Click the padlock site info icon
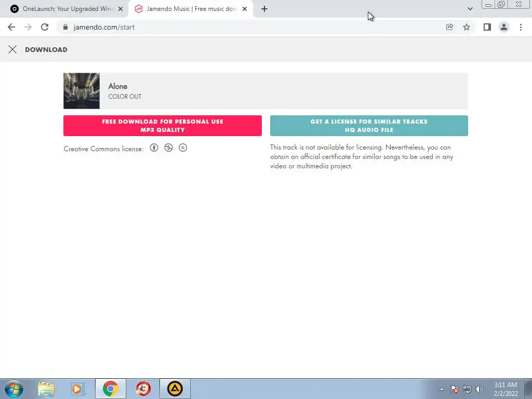Image resolution: width=532 pixels, height=399 pixels. click(x=65, y=27)
